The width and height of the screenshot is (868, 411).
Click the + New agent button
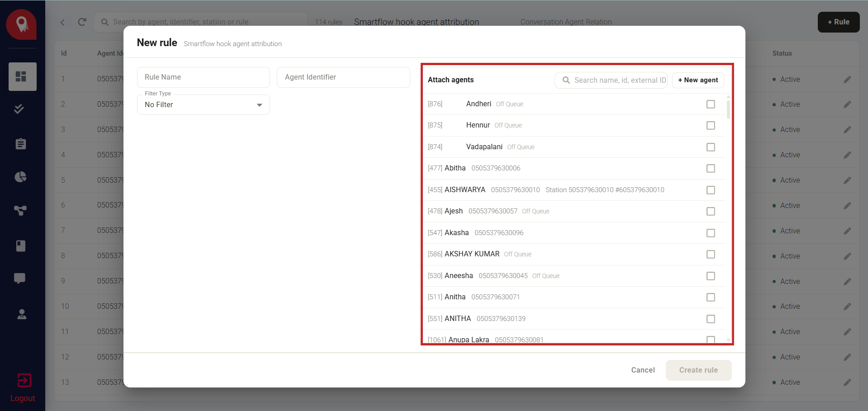click(698, 80)
